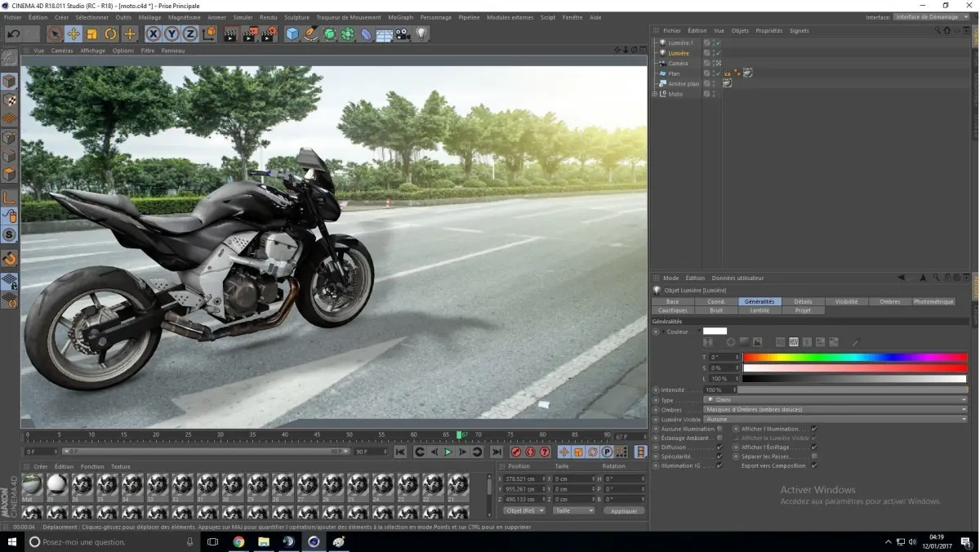This screenshot has height=552, width=980.
Task: Click the Undo arrow icon
Action: (13, 34)
